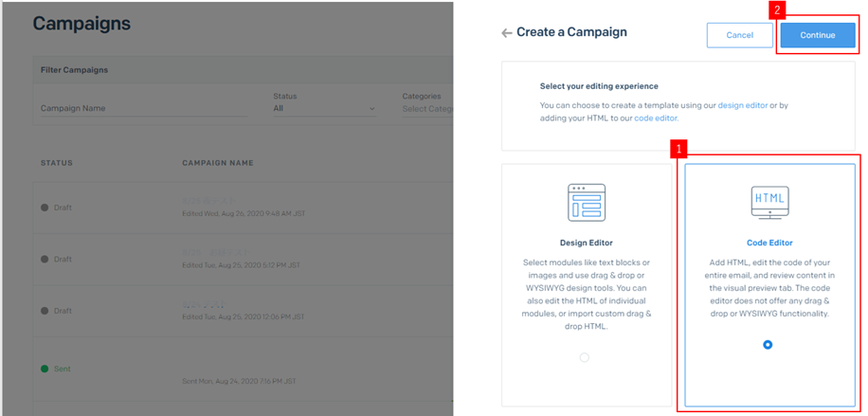Sort by the Status column header

coord(57,163)
